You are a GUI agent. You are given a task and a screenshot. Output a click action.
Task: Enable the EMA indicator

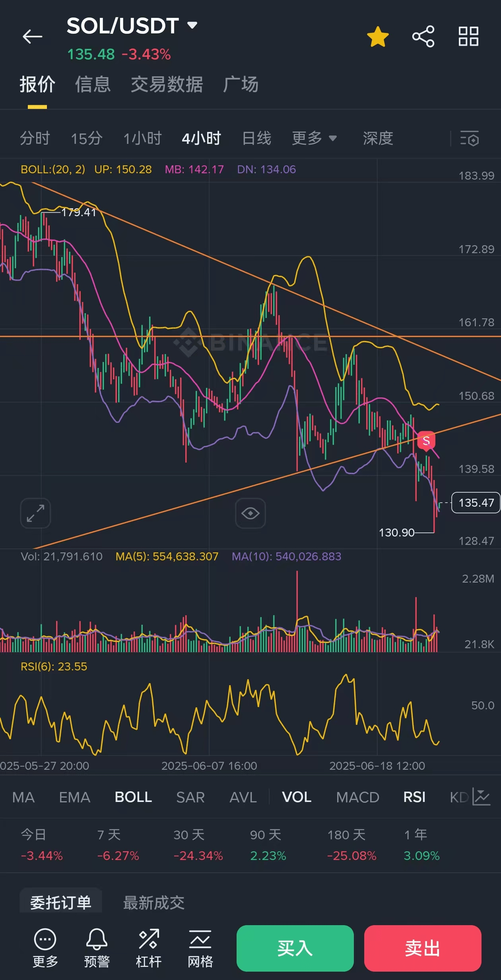[x=75, y=797]
